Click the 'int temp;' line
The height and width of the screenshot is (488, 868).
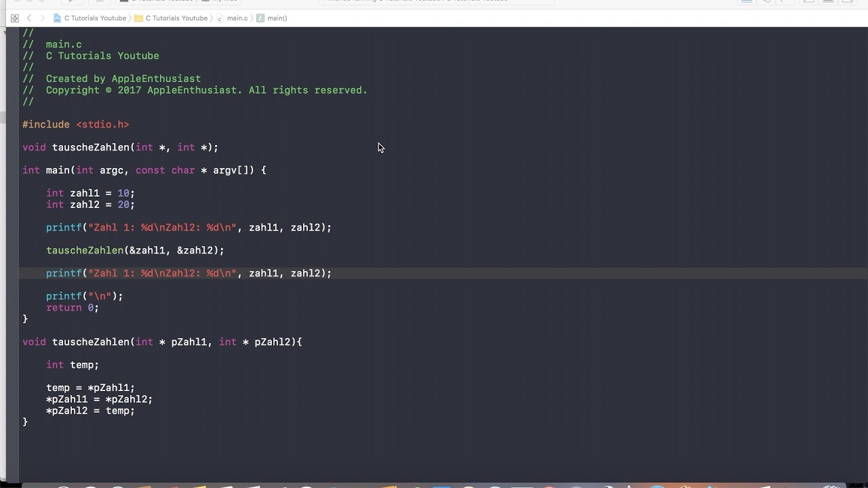(73, 365)
